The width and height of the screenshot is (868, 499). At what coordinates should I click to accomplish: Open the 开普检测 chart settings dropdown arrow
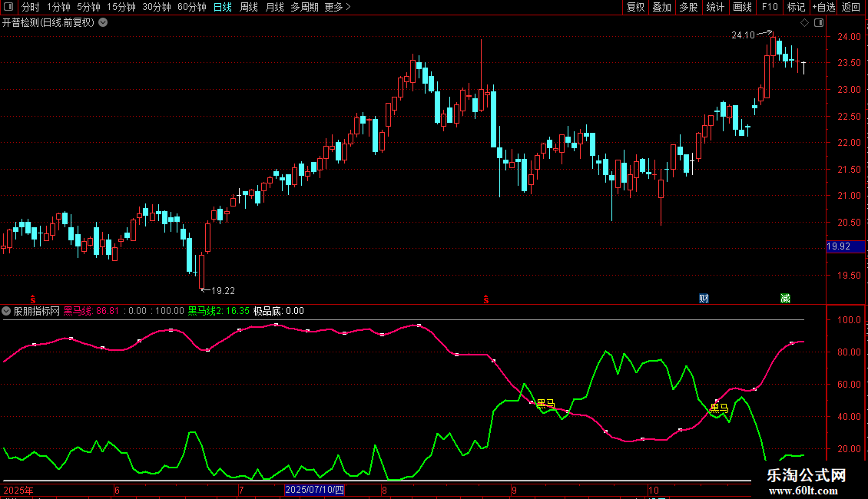(x=103, y=23)
